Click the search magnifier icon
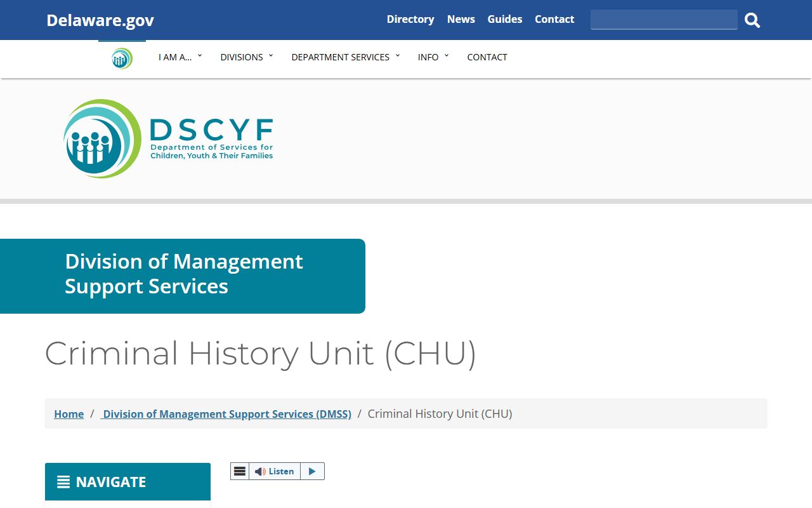This screenshot has height=508, width=812. [x=752, y=20]
